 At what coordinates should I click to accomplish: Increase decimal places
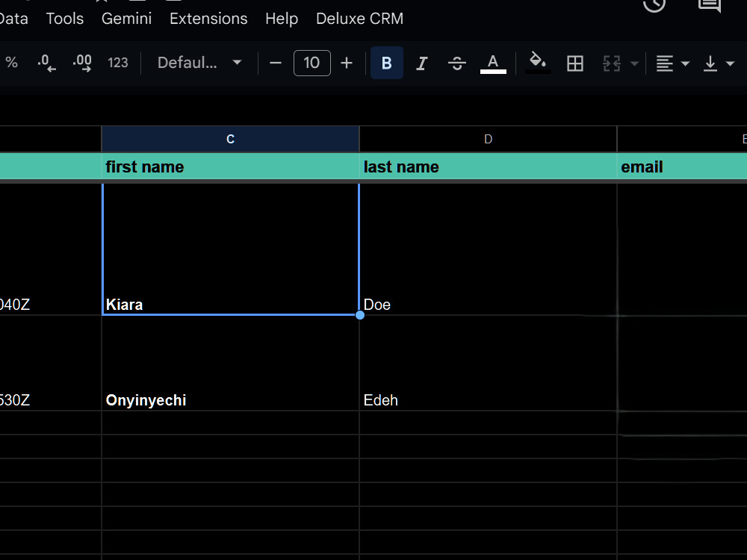coord(82,63)
